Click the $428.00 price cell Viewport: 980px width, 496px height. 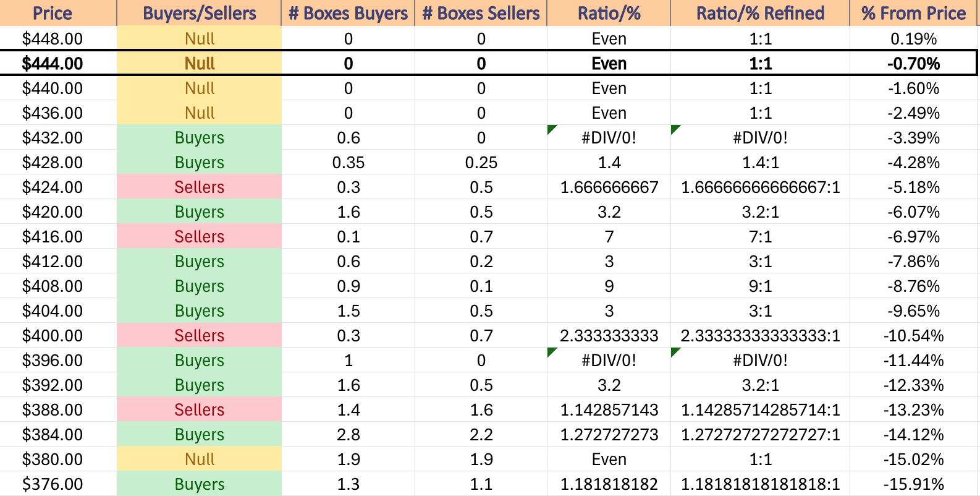tap(58, 162)
